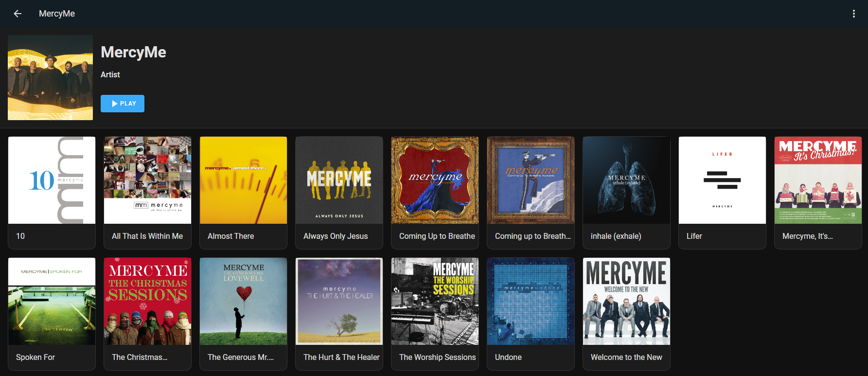Open the Always Only Jesus cover
Viewport: 868px width, 376px height.
pyautogui.click(x=339, y=180)
